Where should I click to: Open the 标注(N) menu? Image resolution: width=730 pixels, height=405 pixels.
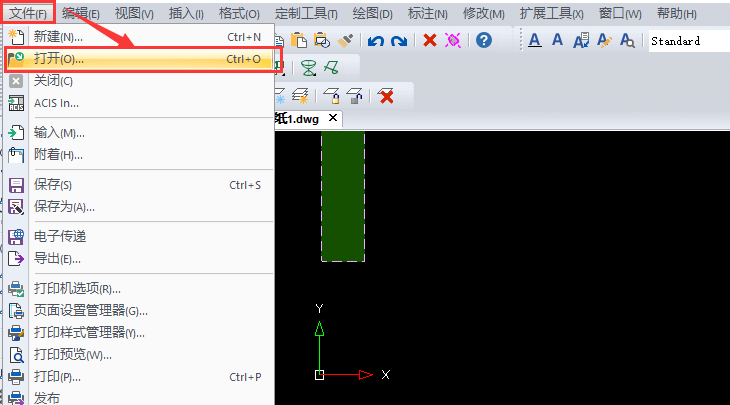click(x=427, y=14)
